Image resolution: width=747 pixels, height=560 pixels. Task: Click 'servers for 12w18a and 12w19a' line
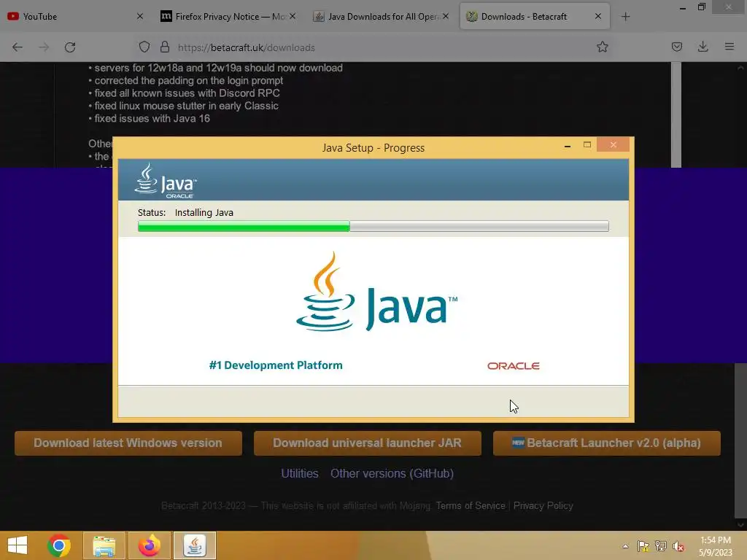218,68
